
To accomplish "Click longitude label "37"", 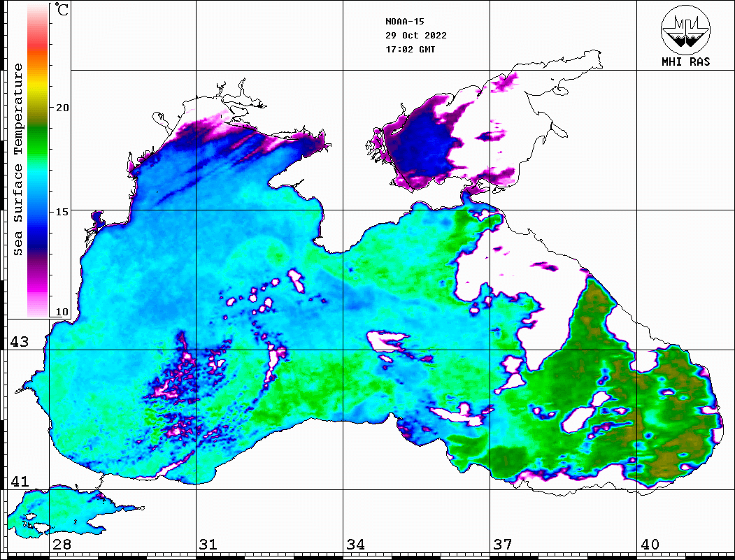I will click(x=502, y=544).
